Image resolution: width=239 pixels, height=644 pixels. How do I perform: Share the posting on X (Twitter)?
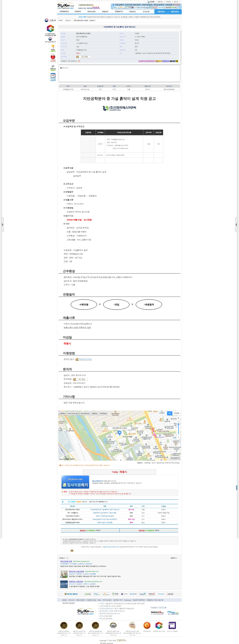coord(171,61)
